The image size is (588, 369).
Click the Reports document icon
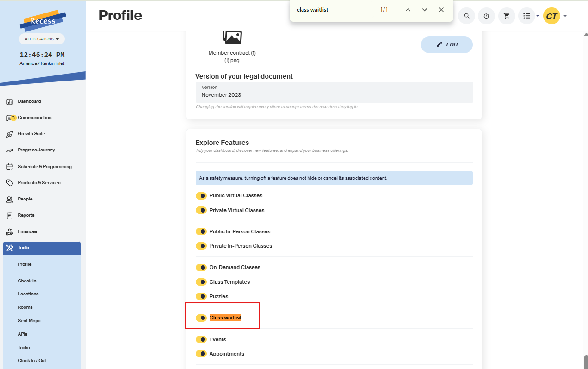click(9, 215)
